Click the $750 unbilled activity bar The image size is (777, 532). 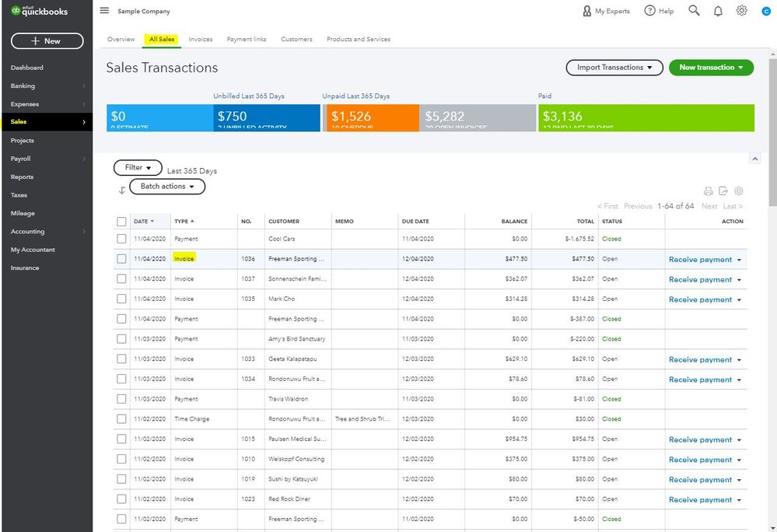pyautogui.click(x=267, y=118)
